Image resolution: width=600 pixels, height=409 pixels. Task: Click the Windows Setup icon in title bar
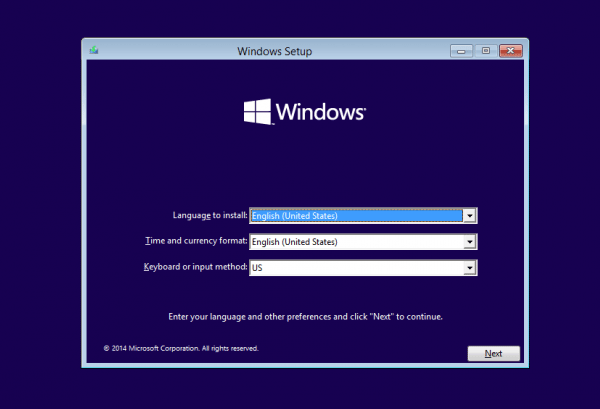pyautogui.click(x=94, y=51)
